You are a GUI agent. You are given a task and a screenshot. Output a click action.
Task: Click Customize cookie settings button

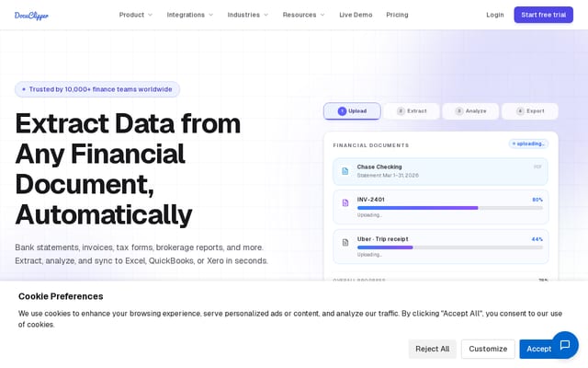click(x=488, y=349)
